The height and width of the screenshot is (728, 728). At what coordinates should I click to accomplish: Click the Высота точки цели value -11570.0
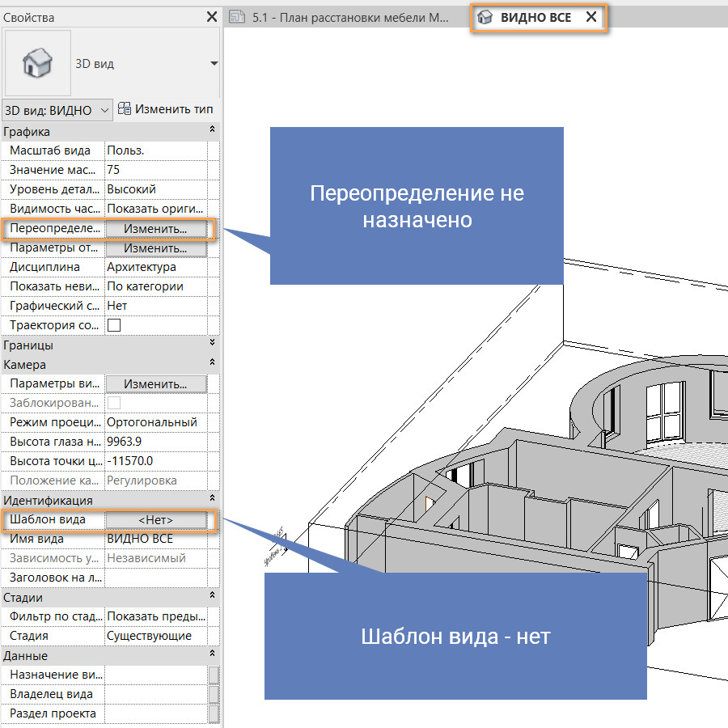pyautogui.click(x=156, y=461)
